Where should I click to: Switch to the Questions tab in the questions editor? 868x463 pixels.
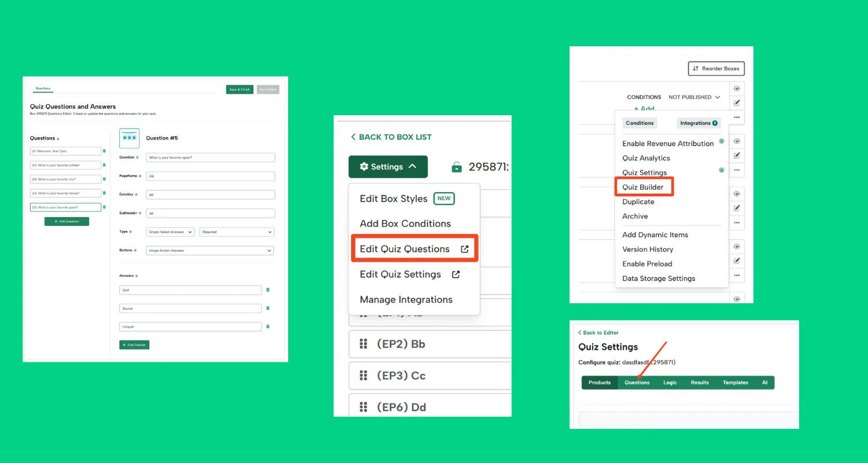(x=43, y=89)
